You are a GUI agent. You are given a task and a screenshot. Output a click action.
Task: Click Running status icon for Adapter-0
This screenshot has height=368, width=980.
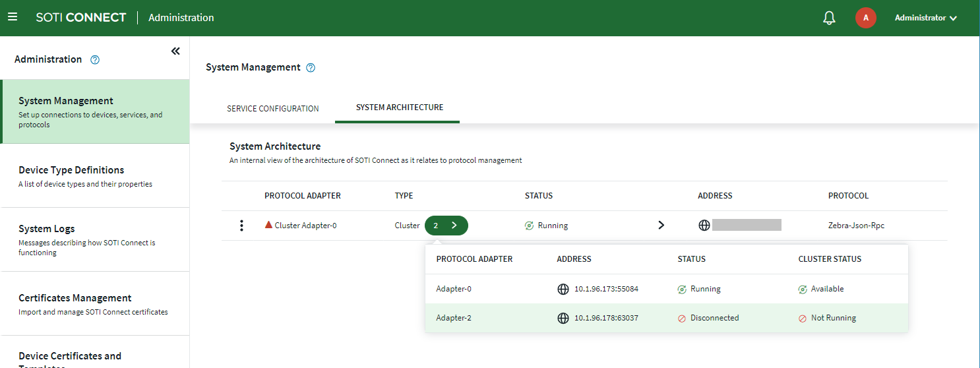(682, 289)
